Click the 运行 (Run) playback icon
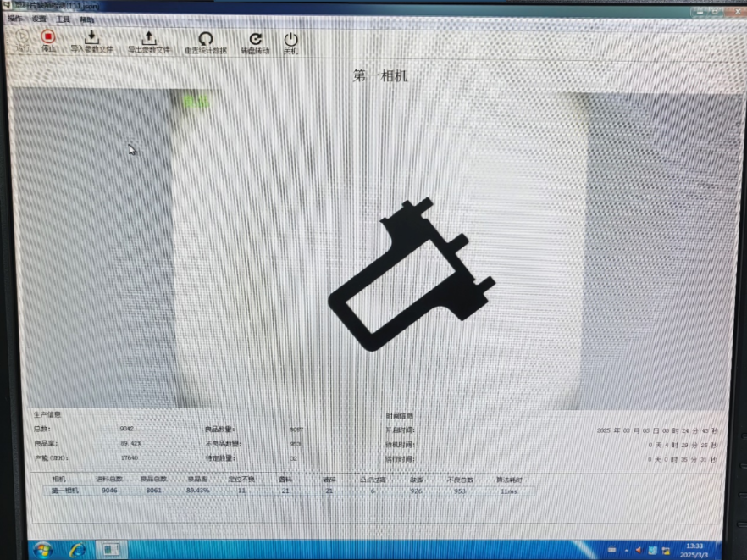The height and width of the screenshot is (560, 747). click(21, 37)
